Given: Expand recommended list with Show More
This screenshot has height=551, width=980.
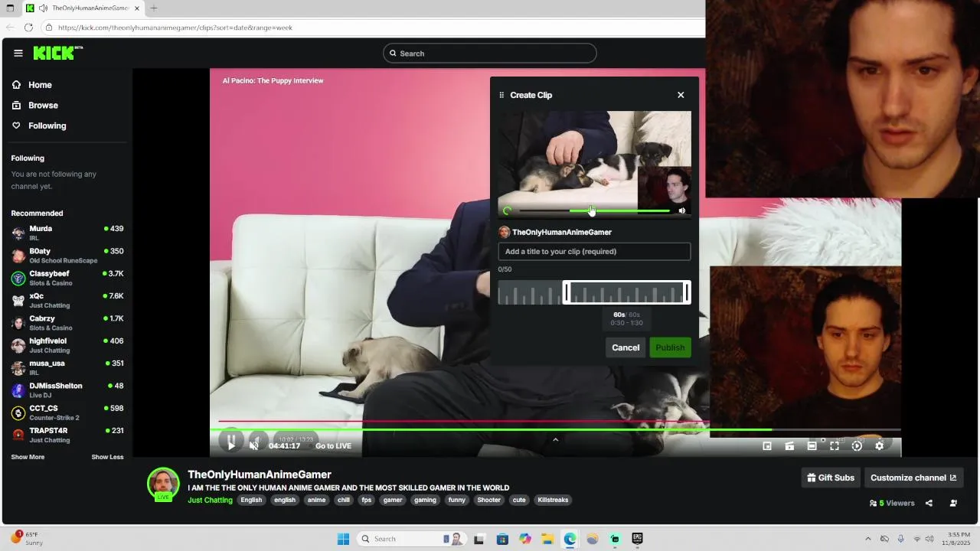Looking at the screenshot, I should point(28,457).
